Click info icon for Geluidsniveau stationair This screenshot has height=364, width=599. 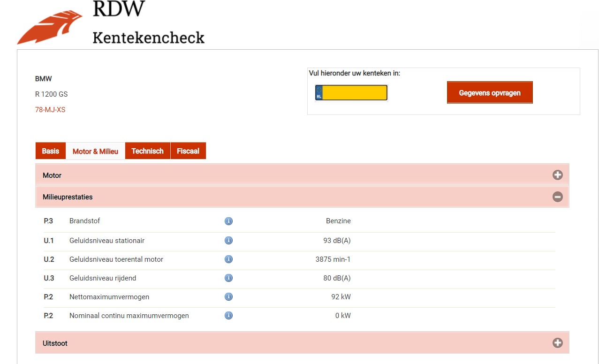click(228, 241)
